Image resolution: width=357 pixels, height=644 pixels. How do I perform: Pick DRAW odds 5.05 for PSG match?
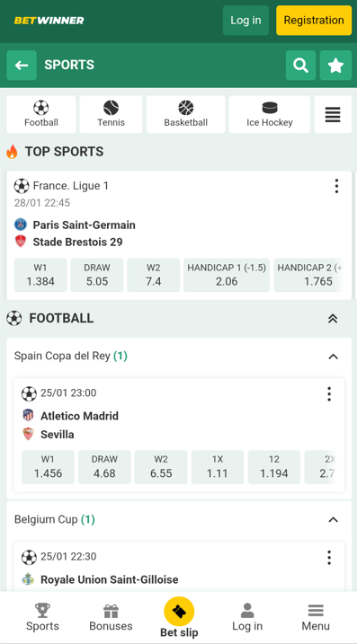tap(96, 275)
